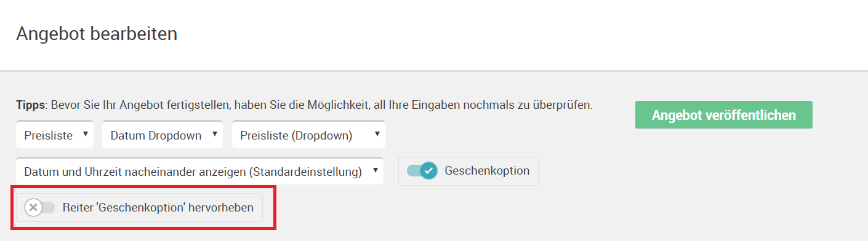The height and width of the screenshot is (241, 868).
Task: Open the Preisliste dropdown
Action: pos(55,135)
